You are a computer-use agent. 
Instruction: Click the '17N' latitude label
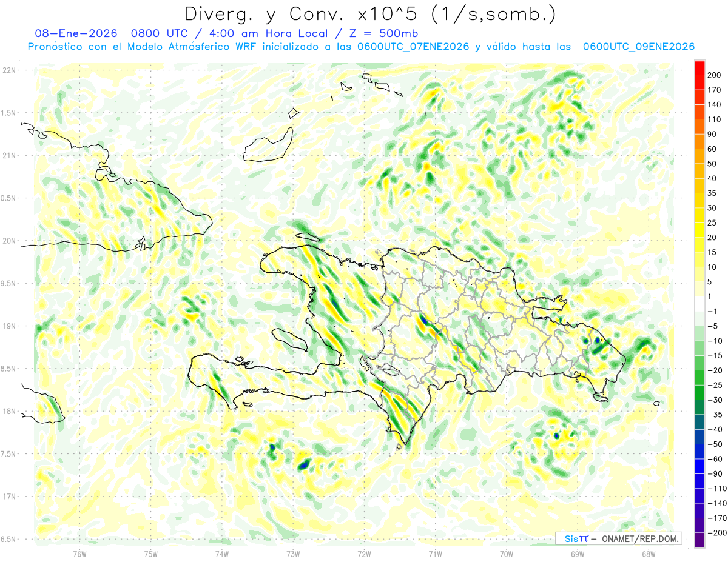9,497
